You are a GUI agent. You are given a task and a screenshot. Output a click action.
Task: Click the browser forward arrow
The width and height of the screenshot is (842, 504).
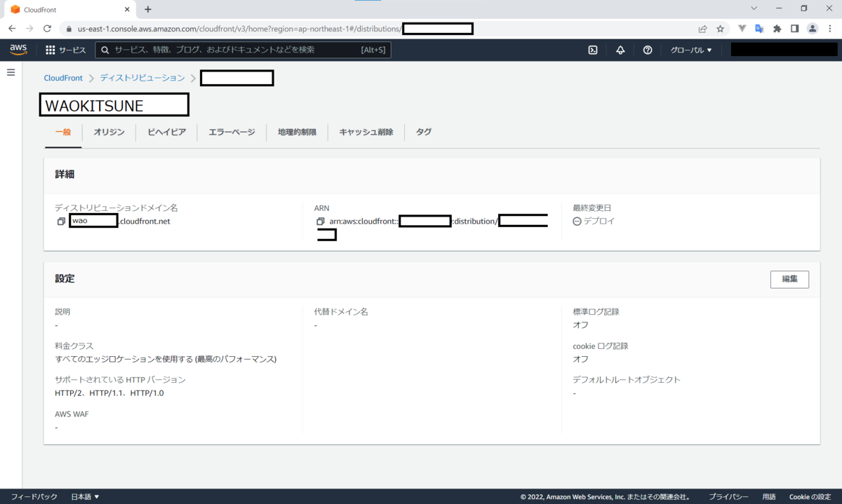[x=29, y=29]
